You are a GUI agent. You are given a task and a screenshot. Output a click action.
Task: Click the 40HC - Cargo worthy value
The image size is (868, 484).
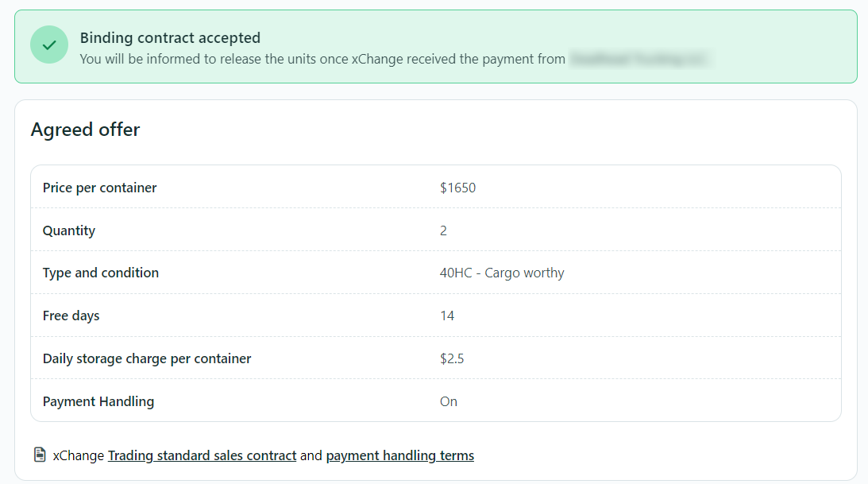point(502,273)
